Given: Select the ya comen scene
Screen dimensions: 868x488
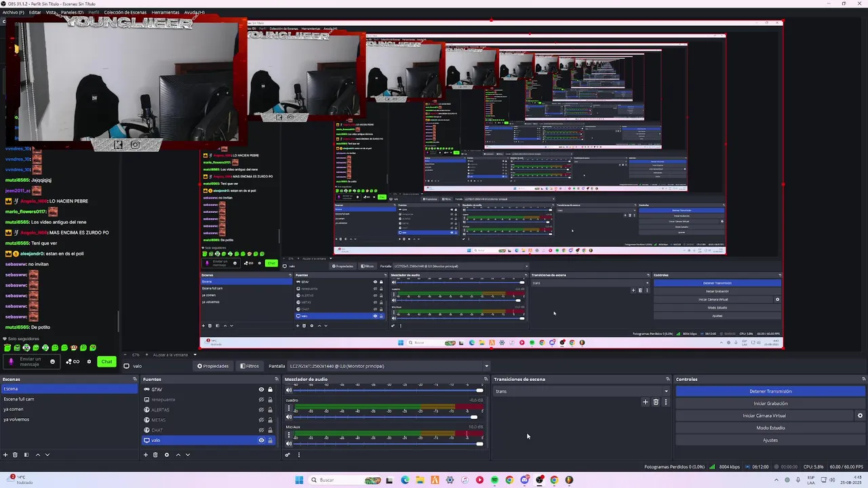Looking at the screenshot, I should (x=68, y=409).
